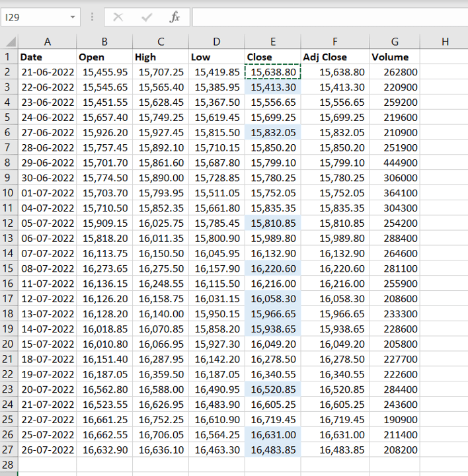Click the High header cell
This screenshot has height=476, width=468.
(x=161, y=57)
